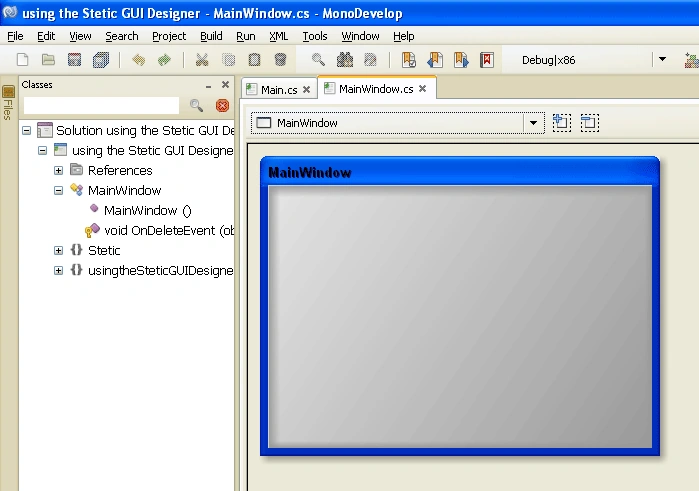This screenshot has height=491, width=699.
Task: Click the designer MainWindow title bar
Action: point(460,172)
